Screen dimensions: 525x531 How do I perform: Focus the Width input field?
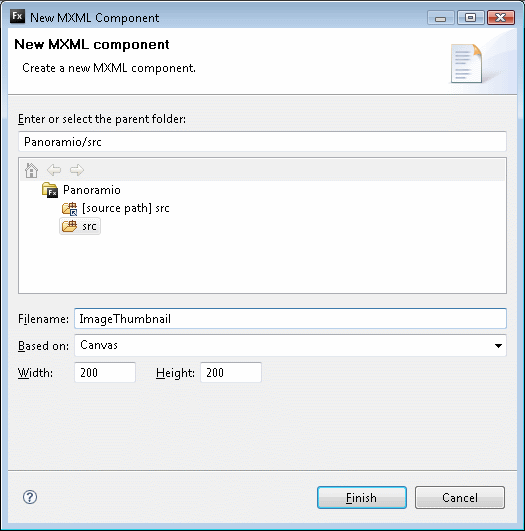(105, 373)
